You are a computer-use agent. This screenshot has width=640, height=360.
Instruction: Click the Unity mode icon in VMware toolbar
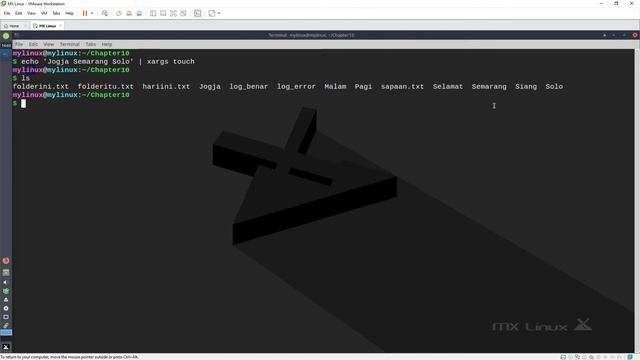tap(183, 13)
